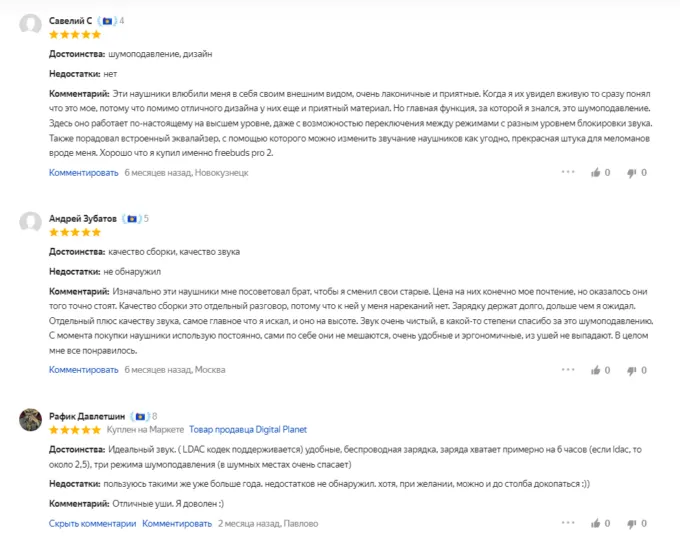Click thumbs down on Андрей Зубатов's review
The image size is (680, 539).
coord(631,370)
